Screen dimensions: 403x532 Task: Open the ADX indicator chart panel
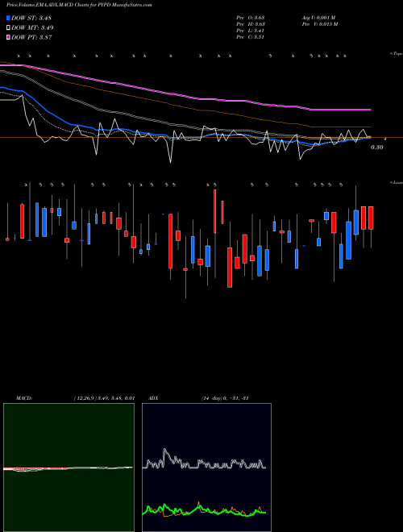[206, 468]
